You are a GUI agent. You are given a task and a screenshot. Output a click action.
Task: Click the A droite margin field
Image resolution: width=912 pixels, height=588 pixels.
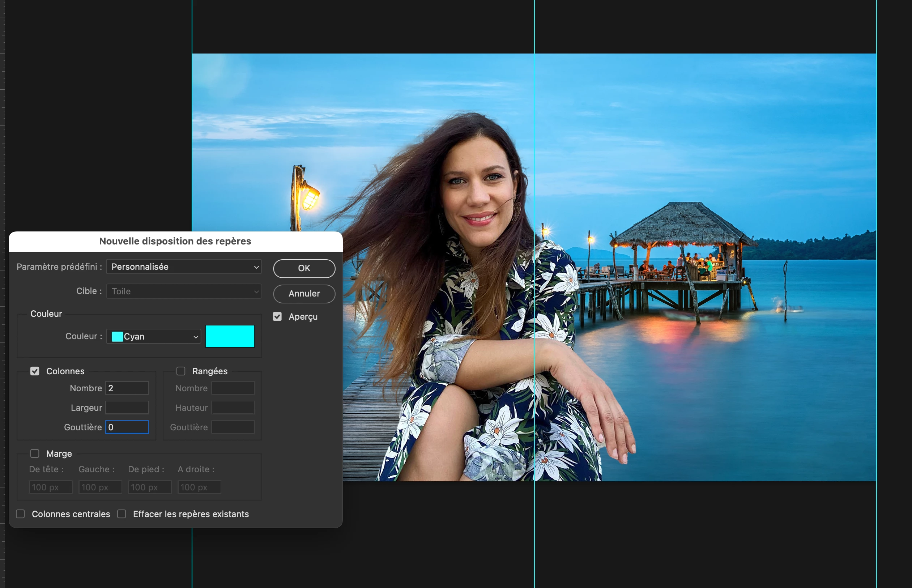[199, 487]
